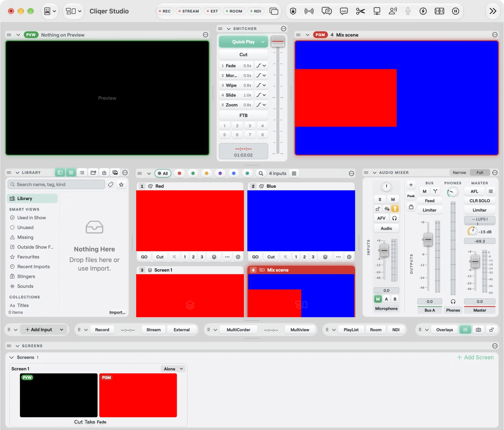The width and height of the screenshot is (504, 430).
Task: Open the Fade transition curve dropdown
Action: 261,66
